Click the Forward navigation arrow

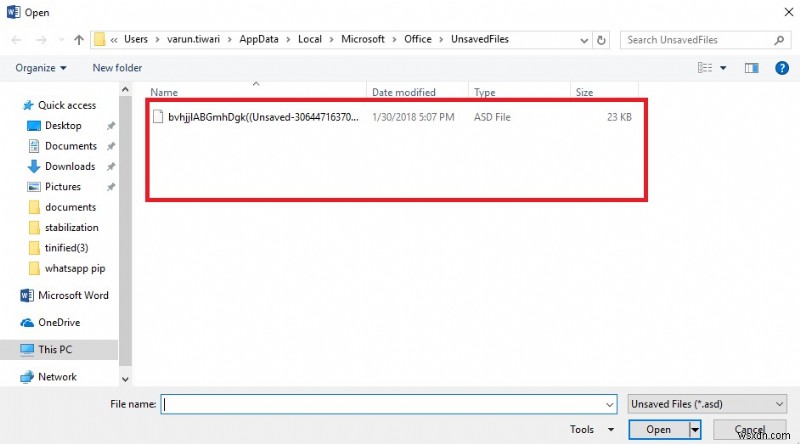tap(41, 40)
